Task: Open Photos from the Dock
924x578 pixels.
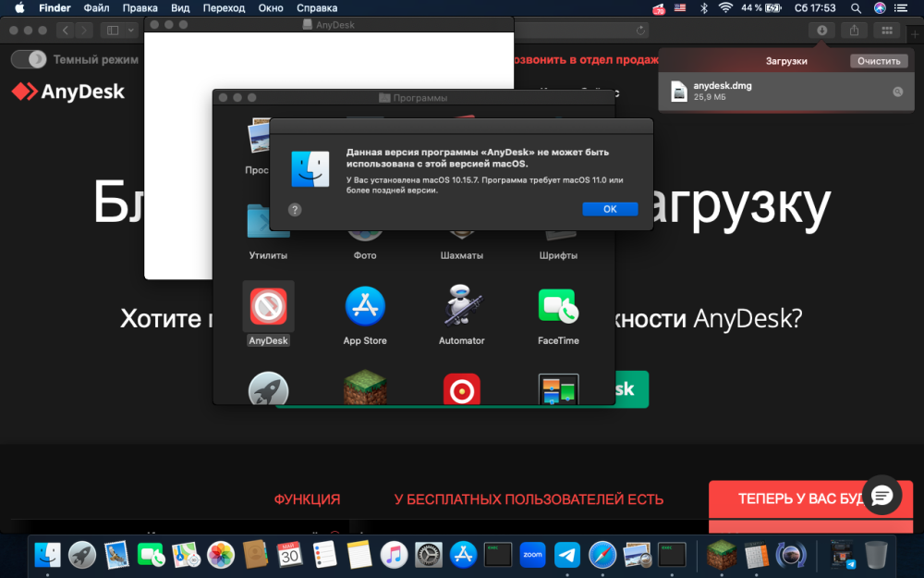Action: (x=221, y=555)
